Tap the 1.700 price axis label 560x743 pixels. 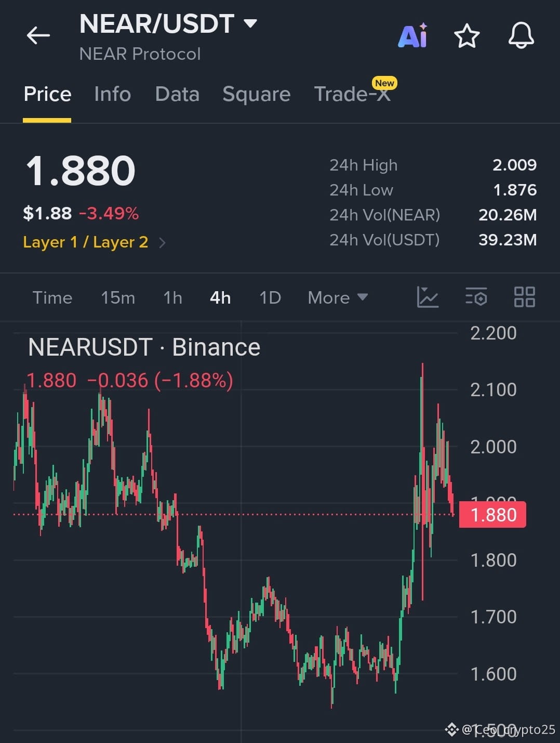pos(493,617)
